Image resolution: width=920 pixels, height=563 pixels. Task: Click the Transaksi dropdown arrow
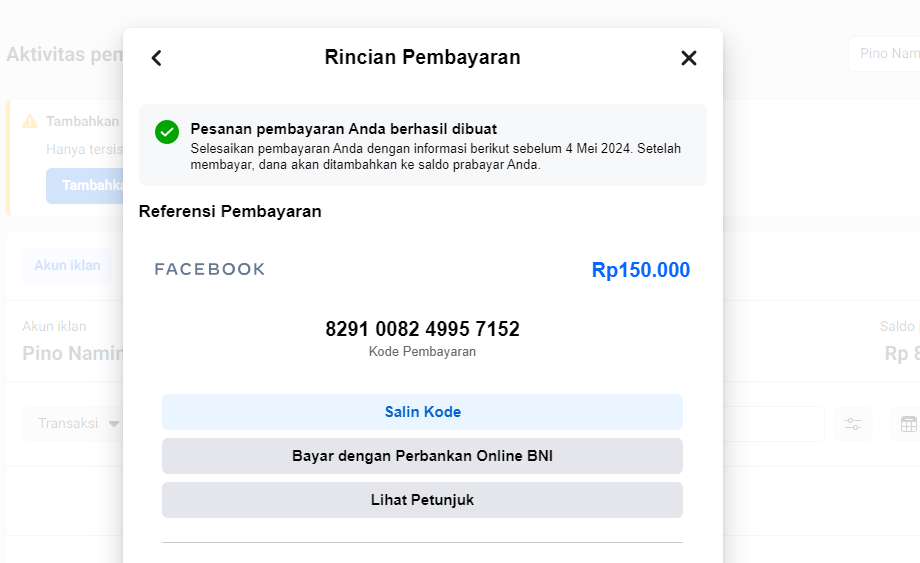tap(114, 424)
